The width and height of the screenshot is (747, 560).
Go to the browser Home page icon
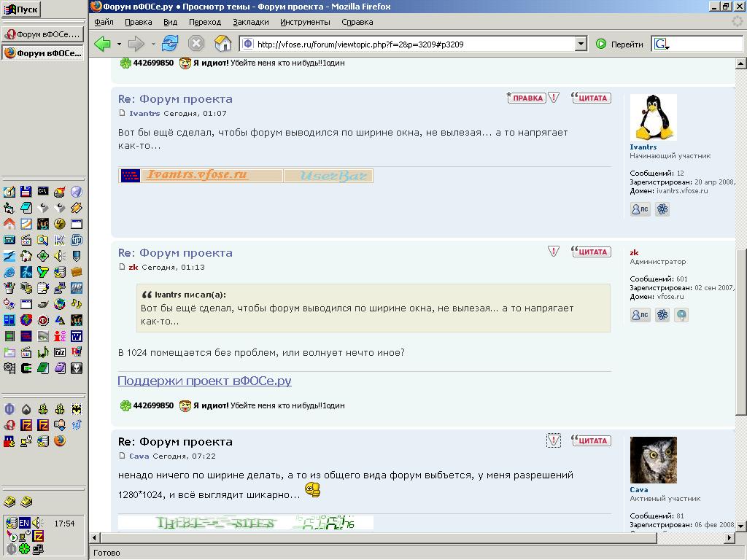pos(222,44)
